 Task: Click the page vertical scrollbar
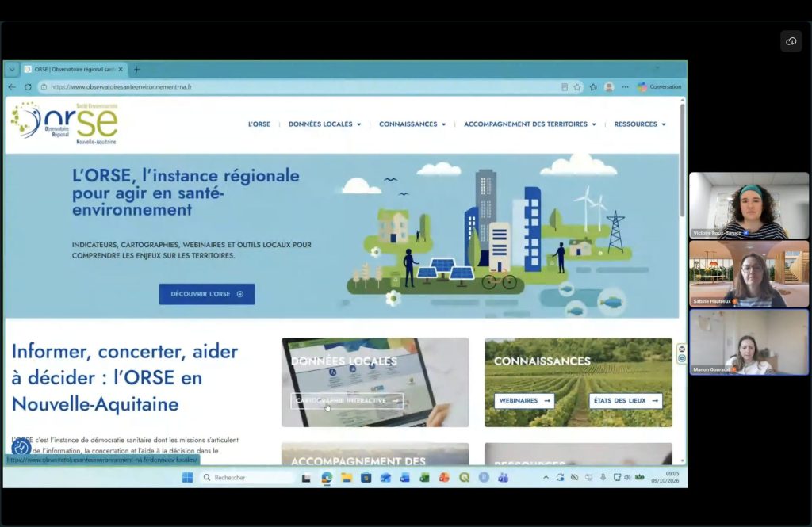click(x=683, y=160)
